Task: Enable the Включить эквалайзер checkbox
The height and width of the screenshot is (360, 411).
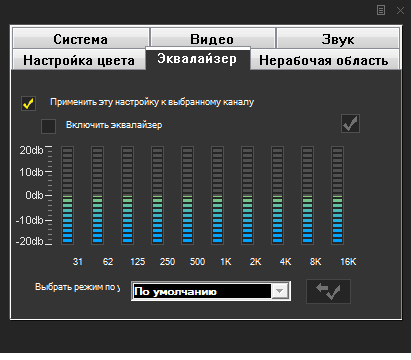Action: 48,126
